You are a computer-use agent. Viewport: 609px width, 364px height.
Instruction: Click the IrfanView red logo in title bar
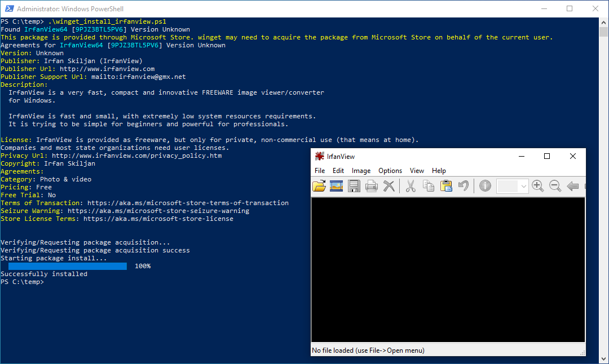click(x=319, y=156)
